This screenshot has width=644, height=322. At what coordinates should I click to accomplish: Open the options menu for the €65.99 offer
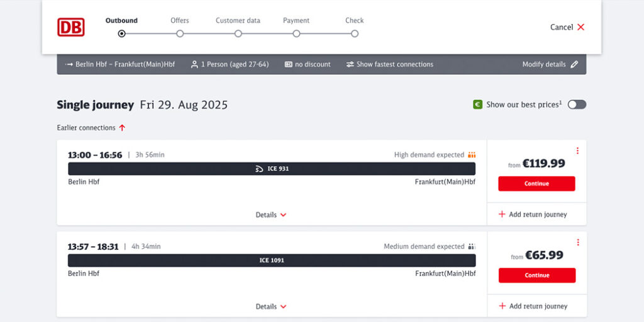(578, 242)
